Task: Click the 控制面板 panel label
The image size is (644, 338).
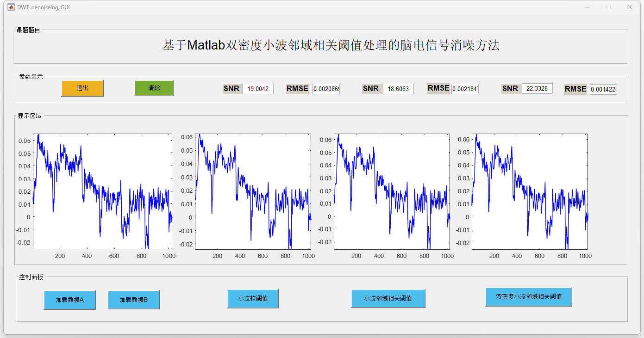Action: point(31,277)
